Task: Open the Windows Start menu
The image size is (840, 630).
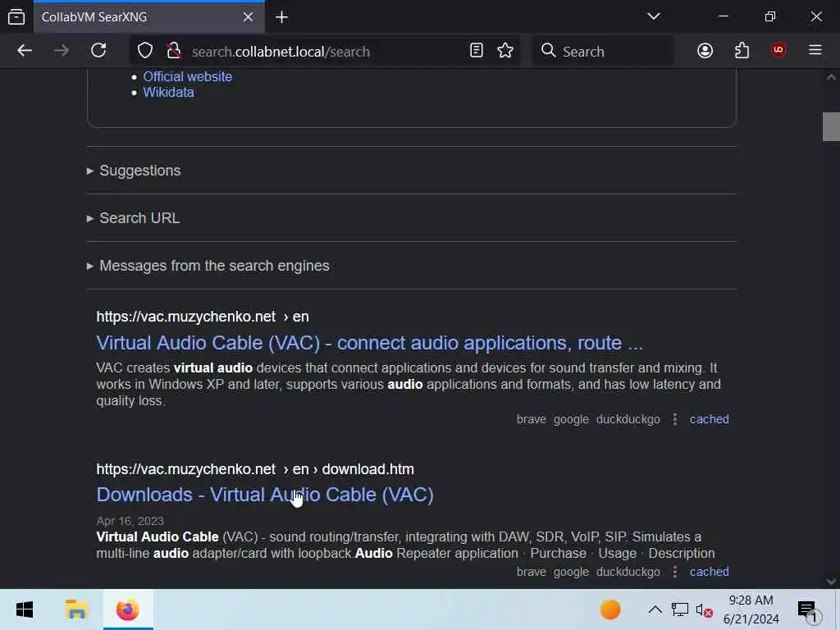Action: point(25,609)
